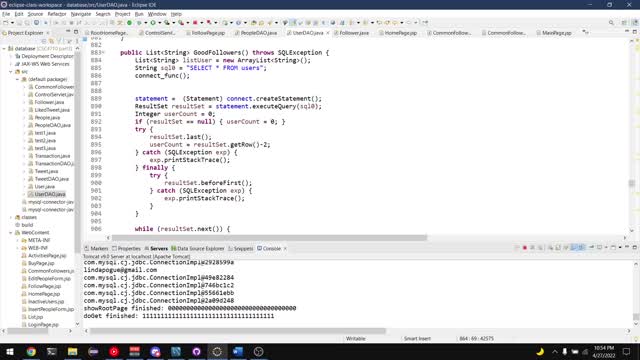Open GitHub Desktop from the taskbar

[x=196, y=351]
